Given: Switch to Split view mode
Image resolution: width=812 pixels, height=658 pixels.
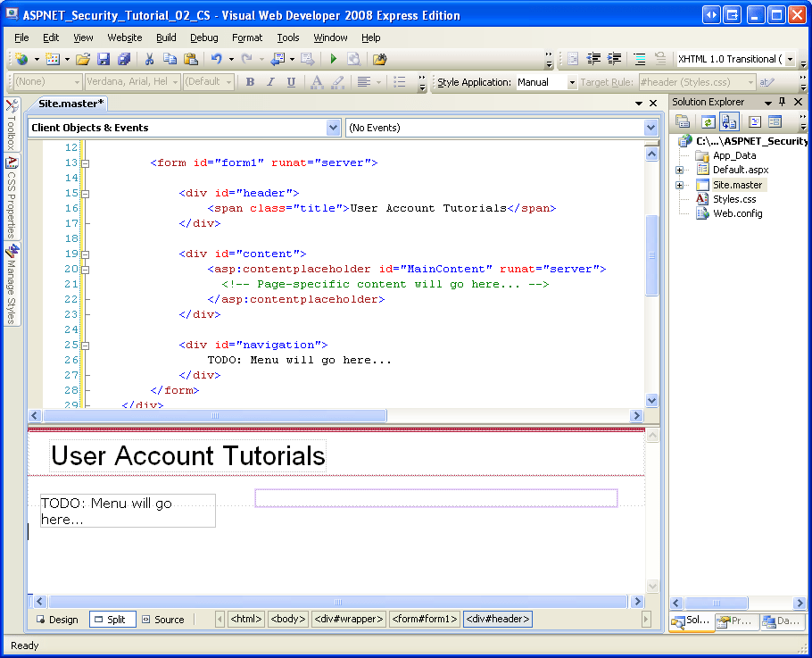Looking at the screenshot, I should click(112, 619).
